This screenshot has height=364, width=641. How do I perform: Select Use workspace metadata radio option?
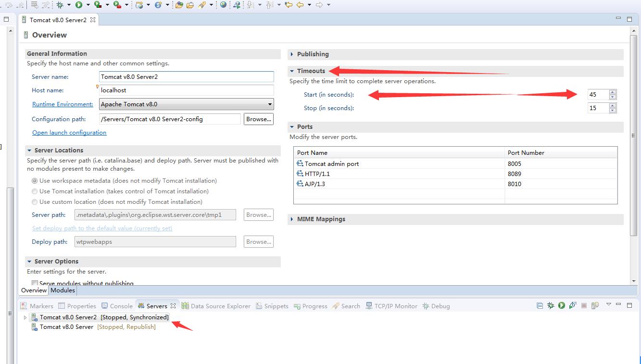coord(35,181)
